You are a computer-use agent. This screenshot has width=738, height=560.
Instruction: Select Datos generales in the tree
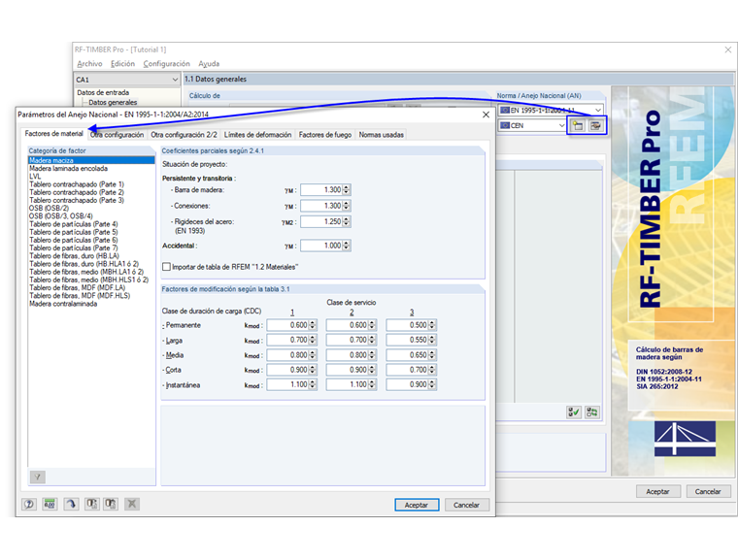[x=113, y=102]
